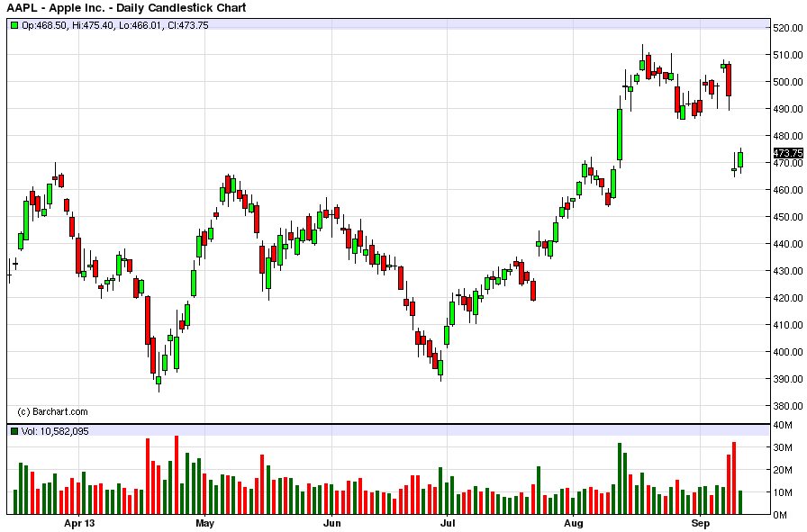This screenshot has width=807, height=532.
Task: Click the 490.00 price axis label
Action: point(788,109)
